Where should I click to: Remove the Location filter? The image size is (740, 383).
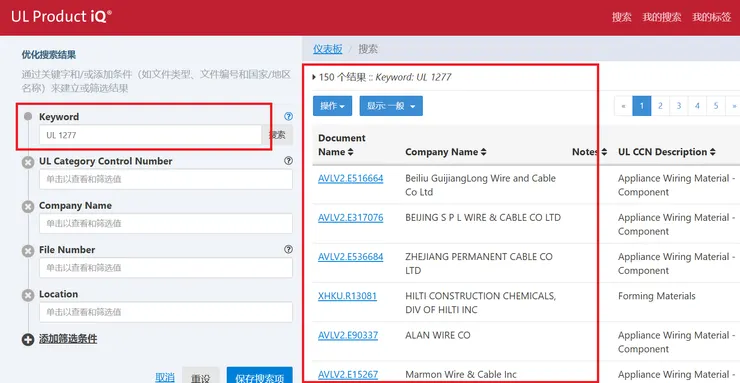tap(28, 296)
